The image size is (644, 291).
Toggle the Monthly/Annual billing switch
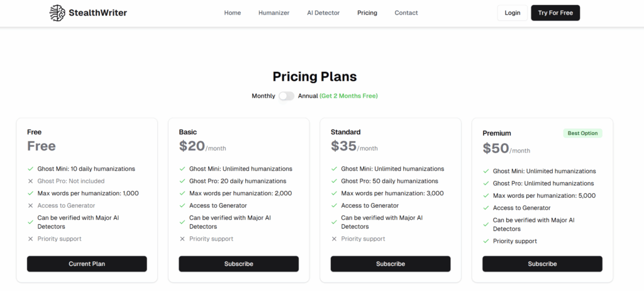(286, 96)
